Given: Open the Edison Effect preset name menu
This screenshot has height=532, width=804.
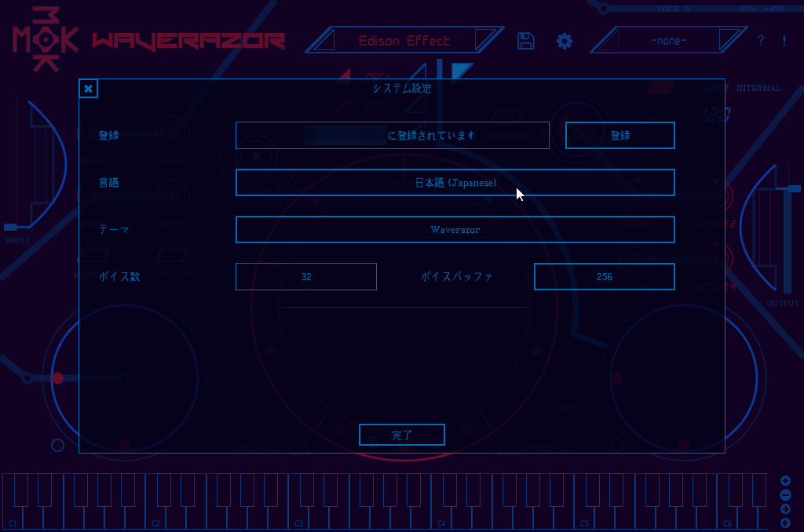Looking at the screenshot, I should coord(404,41).
